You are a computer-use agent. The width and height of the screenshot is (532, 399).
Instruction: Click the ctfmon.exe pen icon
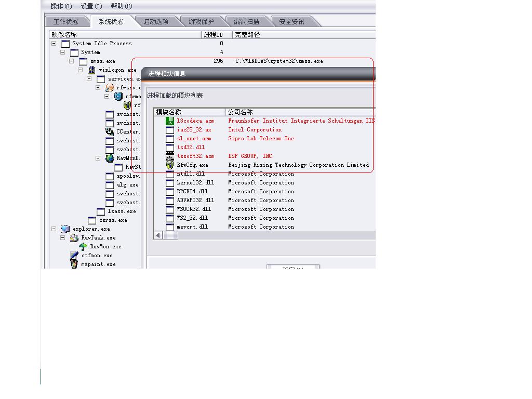click(74, 255)
